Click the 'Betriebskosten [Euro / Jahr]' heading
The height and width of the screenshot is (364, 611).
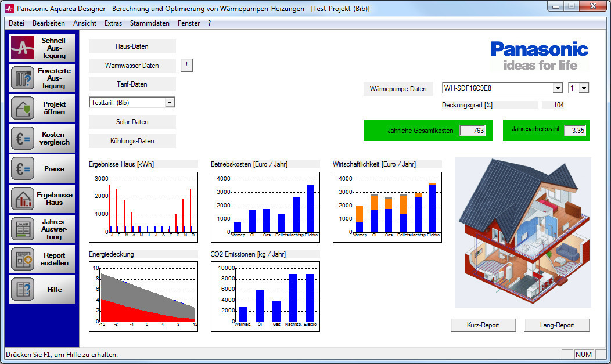pos(249,164)
